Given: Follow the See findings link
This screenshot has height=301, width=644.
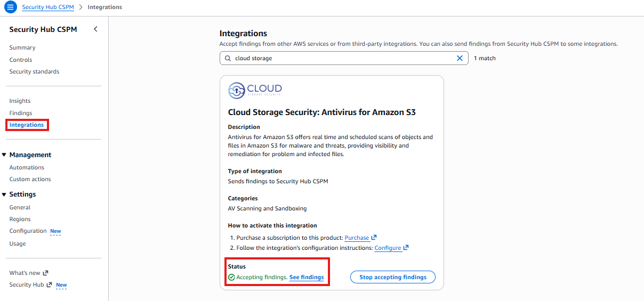Looking at the screenshot, I should [x=307, y=277].
